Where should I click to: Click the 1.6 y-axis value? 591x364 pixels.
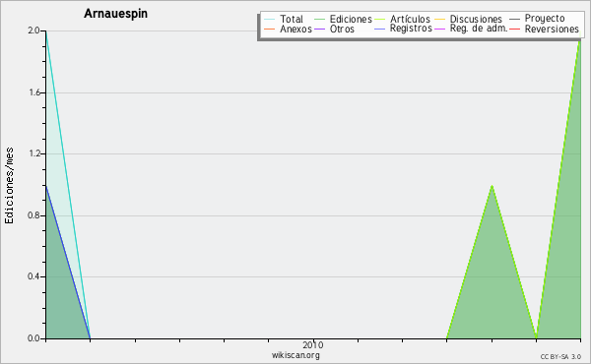pos(33,92)
